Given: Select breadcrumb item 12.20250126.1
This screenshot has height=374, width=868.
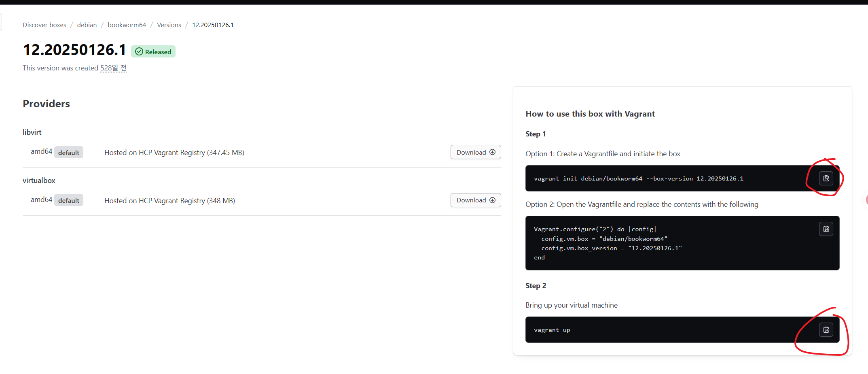Looking at the screenshot, I should pyautogui.click(x=213, y=25).
